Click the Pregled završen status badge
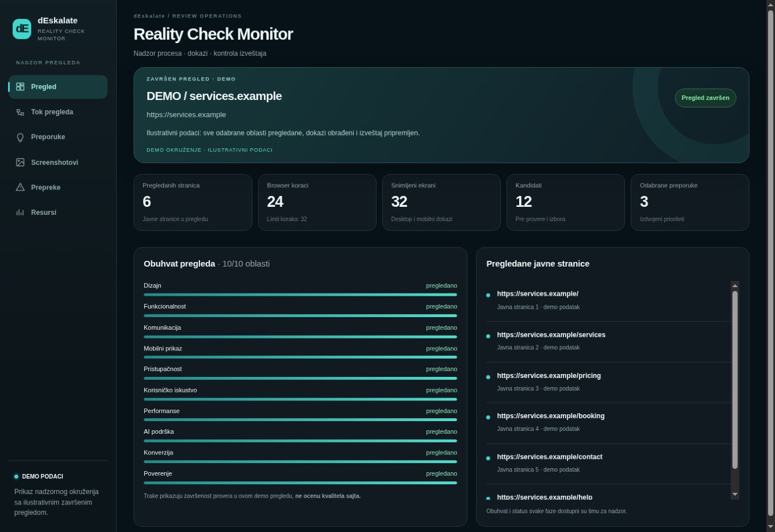The image size is (775, 532). (x=705, y=98)
